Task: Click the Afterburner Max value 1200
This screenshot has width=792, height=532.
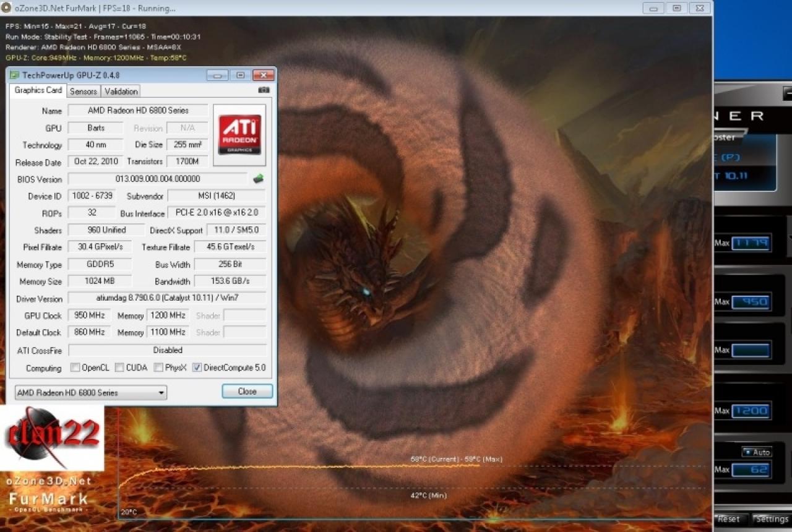Action: pos(751,411)
